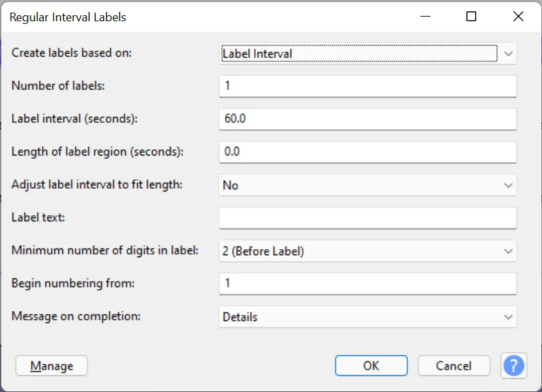Open help via the blue question mark icon
This screenshot has width=542, height=392.
pyautogui.click(x=513, y=365)
